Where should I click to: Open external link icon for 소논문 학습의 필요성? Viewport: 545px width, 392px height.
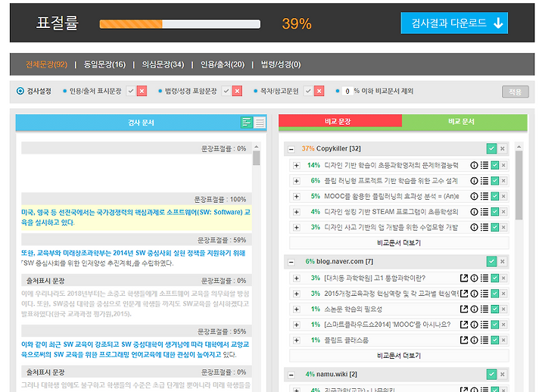[x=464, y=309]
